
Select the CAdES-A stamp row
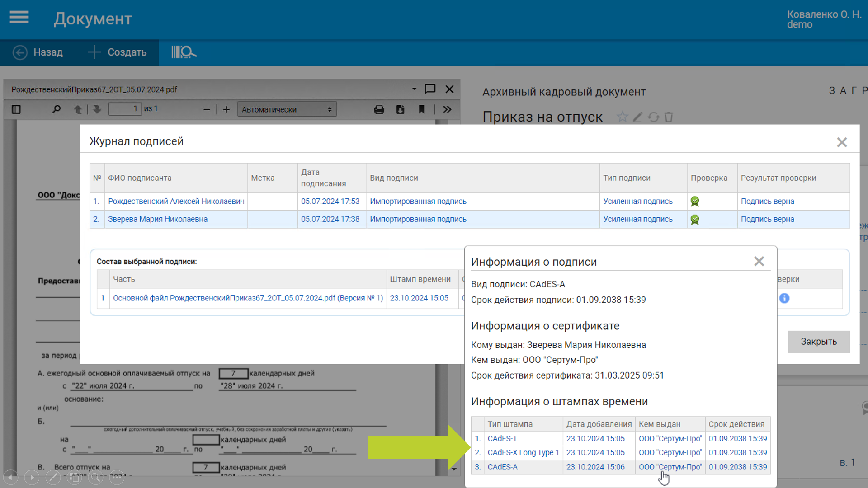tap(621, 467)
